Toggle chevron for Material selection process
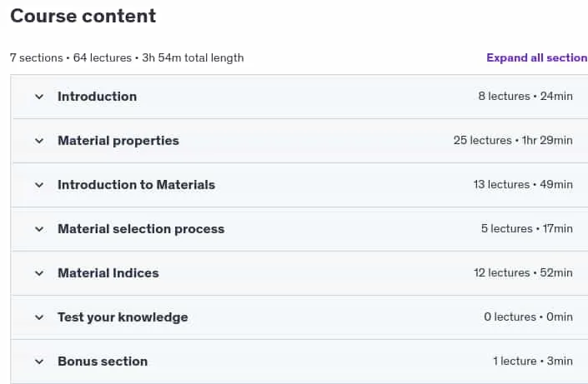Screen dimensions: 588x384 (39, 229)
